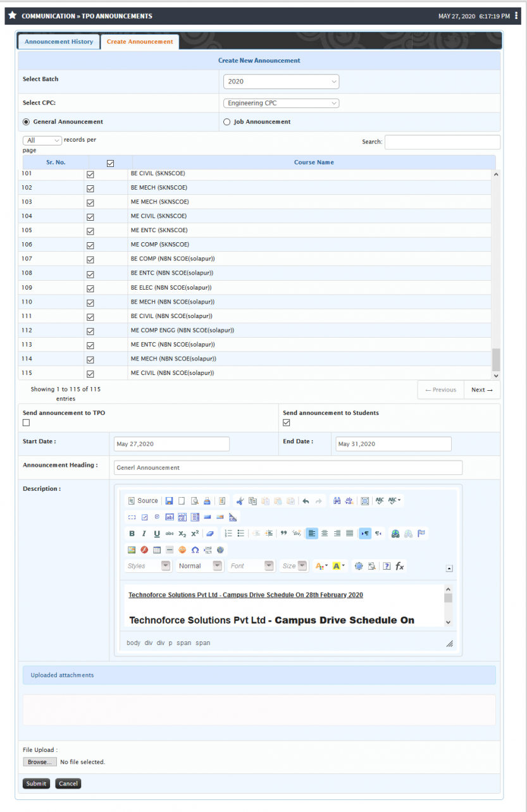The image size is (527, 812).
Task: Click the Preview document icon
Action: [x=195, y=501]
